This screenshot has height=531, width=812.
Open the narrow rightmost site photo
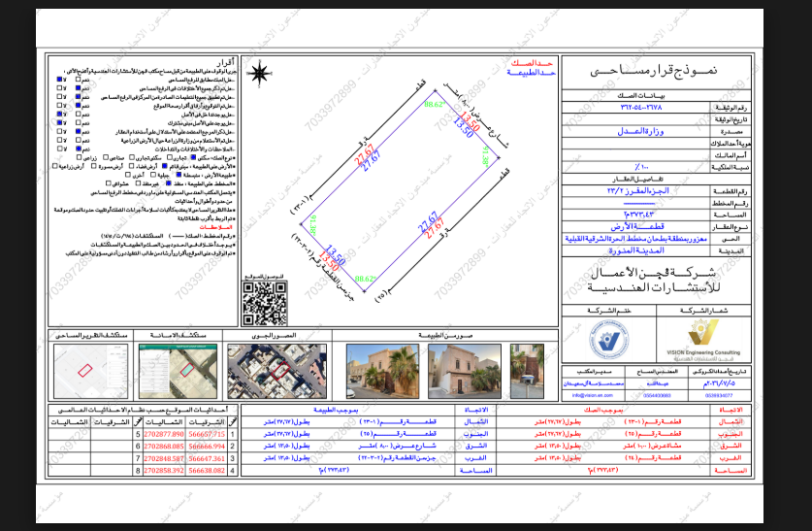[x=527, y=371]
